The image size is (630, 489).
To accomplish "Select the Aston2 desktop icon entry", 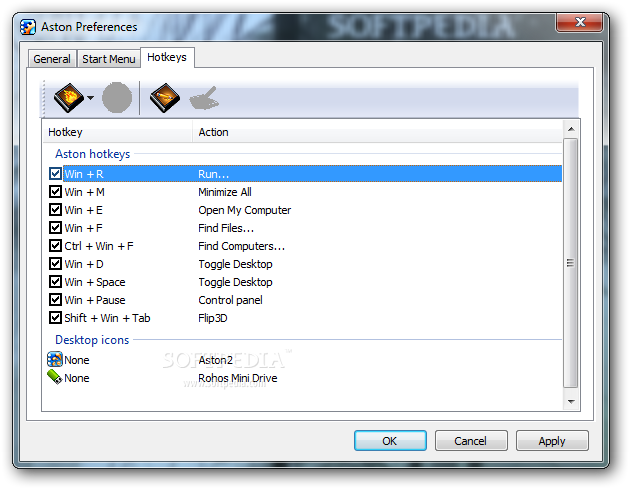I will (215, 360).
